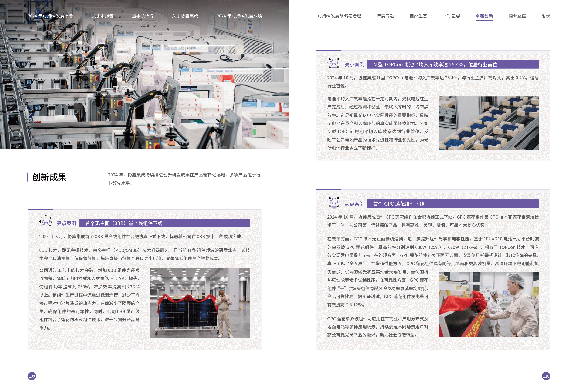The width and height of the screenshot is (578, 392).
Task: Click 2024 年可持续发展成绩 link
Action: click(239, 16)
